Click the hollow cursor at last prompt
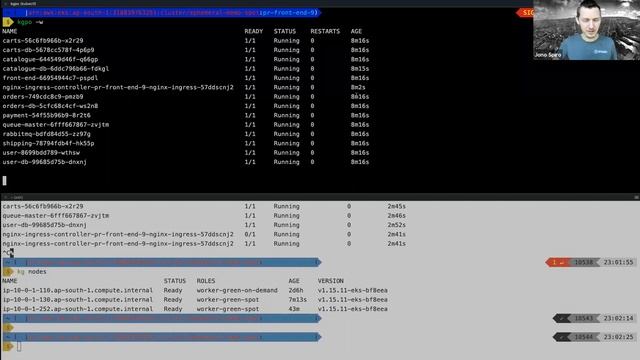Screen dimensions: 640x360 coord(19,347)
